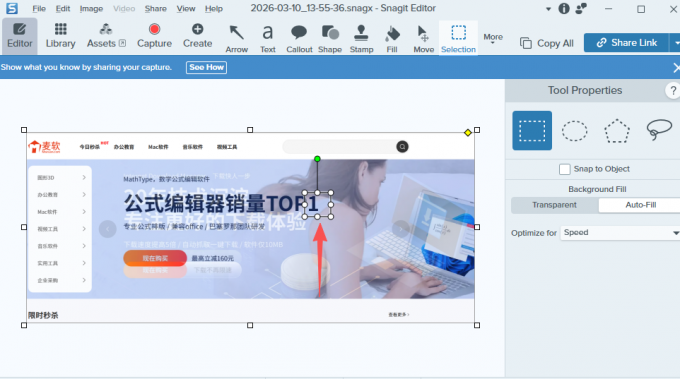This screenshot has width=680, height=379.
Task: Select elliptical selection shape
Action: [575, 131]
